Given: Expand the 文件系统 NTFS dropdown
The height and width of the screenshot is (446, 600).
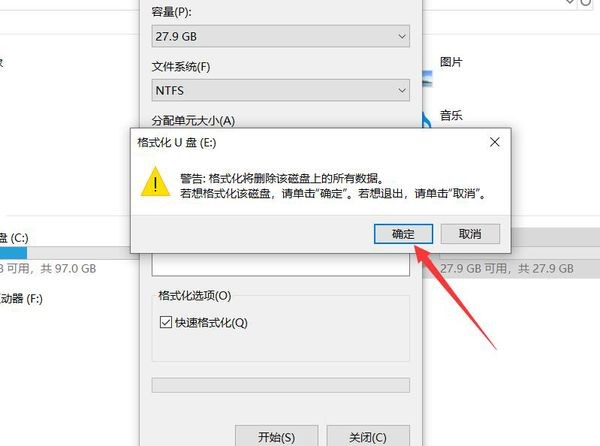Looking at the screenshot, I should point(280,90).
